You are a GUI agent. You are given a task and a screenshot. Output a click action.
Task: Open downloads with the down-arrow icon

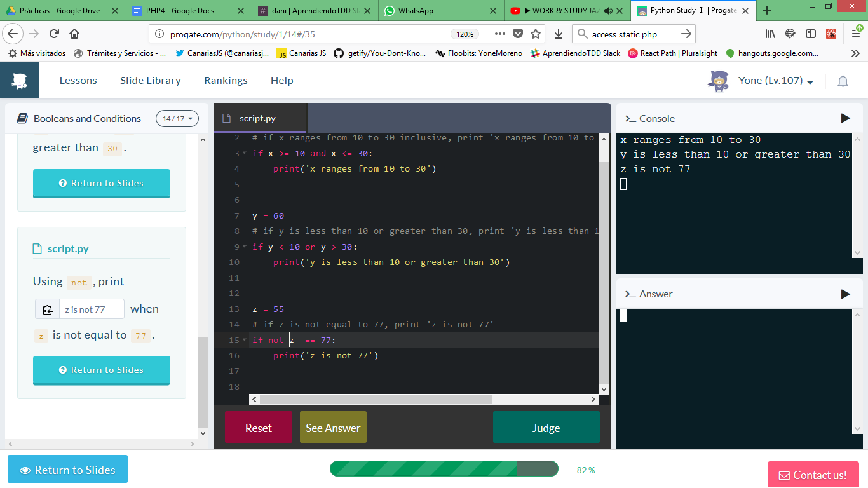click(x=558, y=34)
